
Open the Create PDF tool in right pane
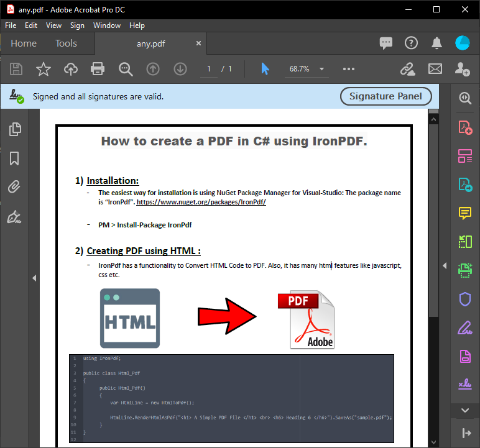(465, 127)
